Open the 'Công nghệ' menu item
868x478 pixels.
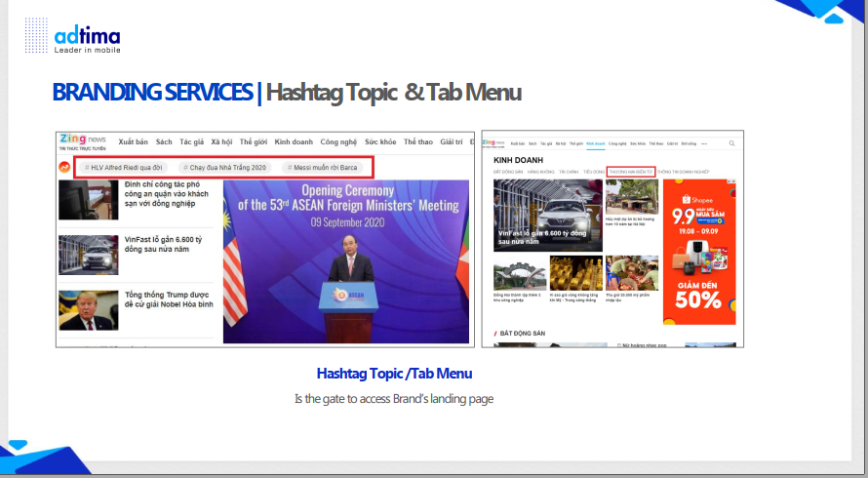coord(338,141)
